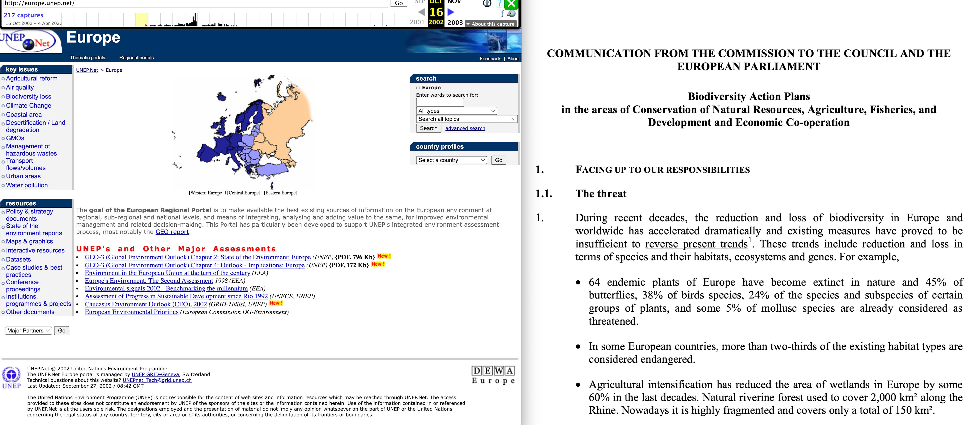980x425 pixels.
Task: Open Case studies & best practices
Action: [34, 271]
